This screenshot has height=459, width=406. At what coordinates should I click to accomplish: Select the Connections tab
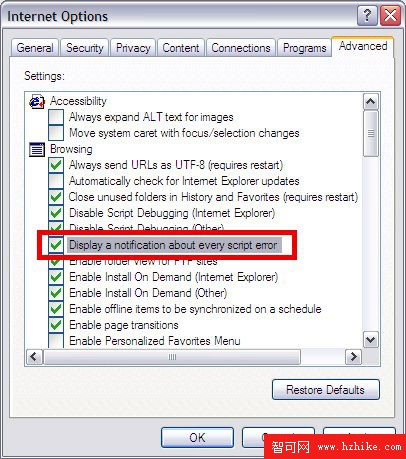coord(241,48)
